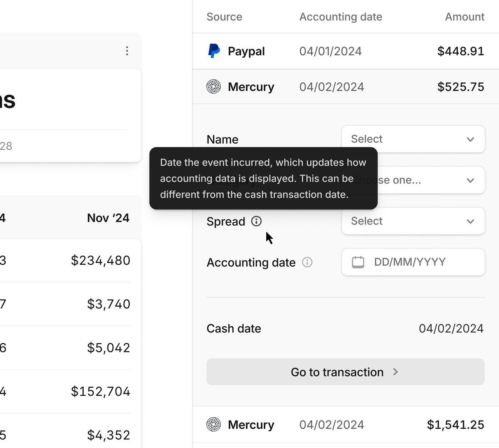Click the Go to transaction button
Image resolution: width=499 pixels, height=448 pixels.
(x=346, y=372)
